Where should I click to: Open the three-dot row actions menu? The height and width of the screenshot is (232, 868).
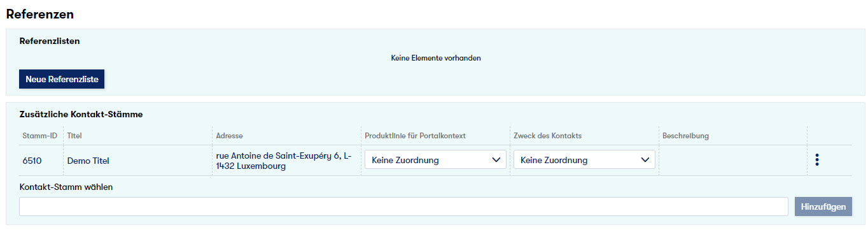pos(816,160)
